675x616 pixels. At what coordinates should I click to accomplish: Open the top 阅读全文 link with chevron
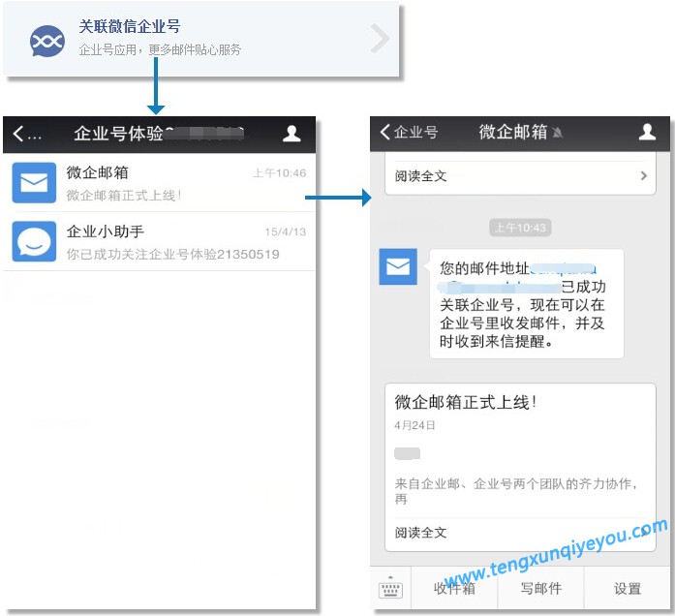[520, 176]
